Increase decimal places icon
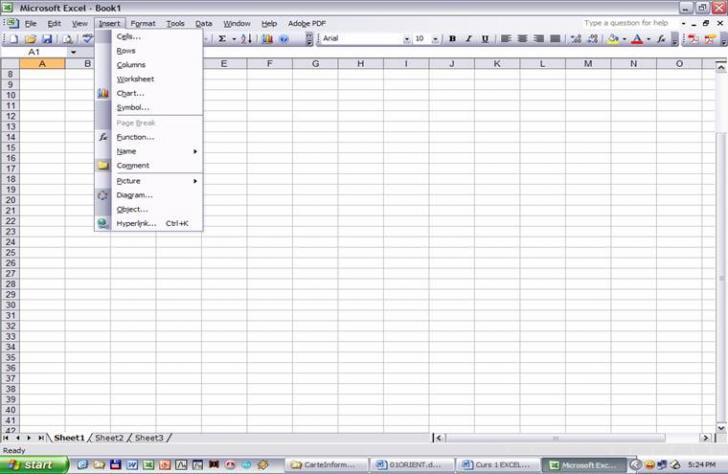Image resolution: width=728 pixels, height=474 pixels. (576, 39)
